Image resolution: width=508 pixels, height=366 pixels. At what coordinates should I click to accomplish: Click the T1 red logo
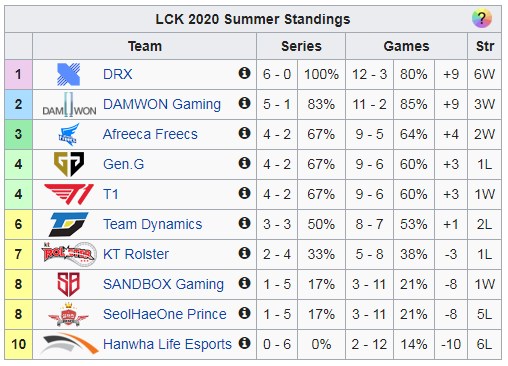69,194
